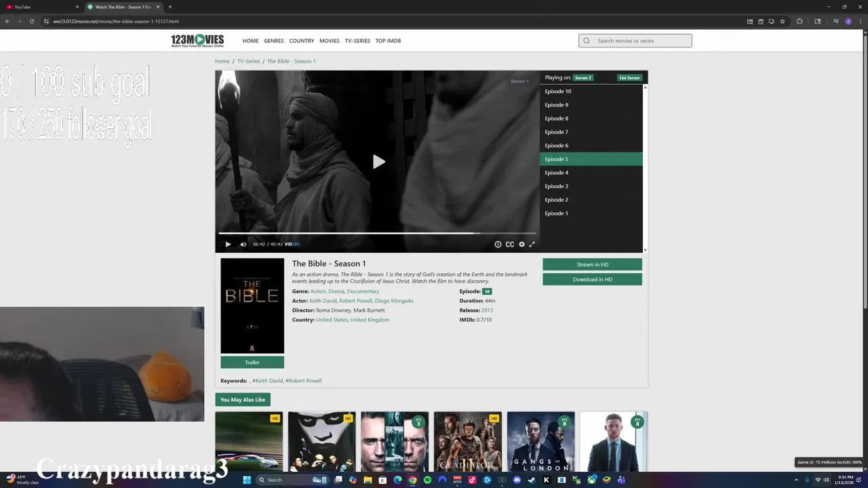Open the List Server dropdown
Image resolution: width=868 pixels, height=488 pixels.
pyautogui.click(x=629, y=78)
